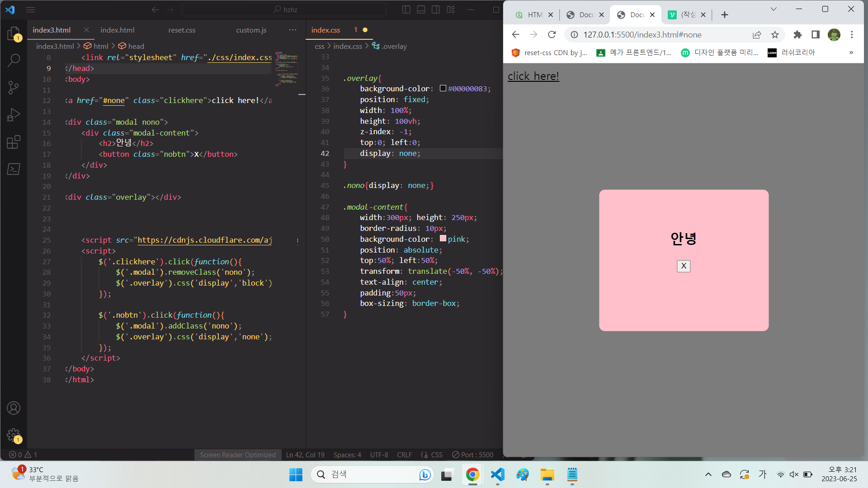Open the Search view in the activity bar
The image size is (868, 488).
click(x=14, y=60)
